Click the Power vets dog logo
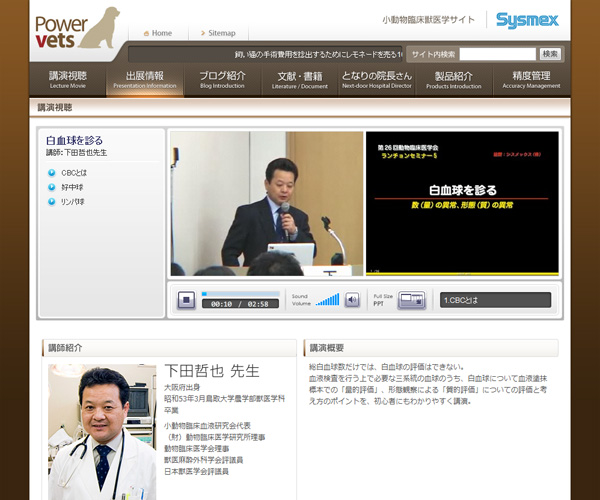Image resolution: width=600 pixels, height=500 pixels. tap(78, 28)
